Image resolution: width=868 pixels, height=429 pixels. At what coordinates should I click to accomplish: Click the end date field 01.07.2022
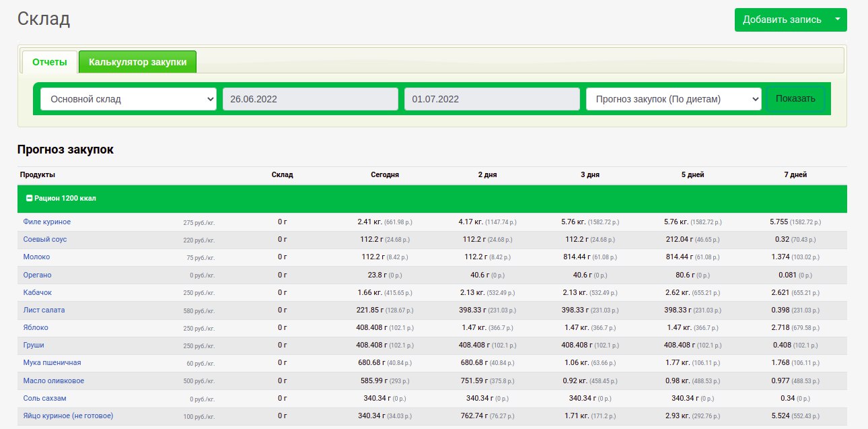click(x=492, y=99)
